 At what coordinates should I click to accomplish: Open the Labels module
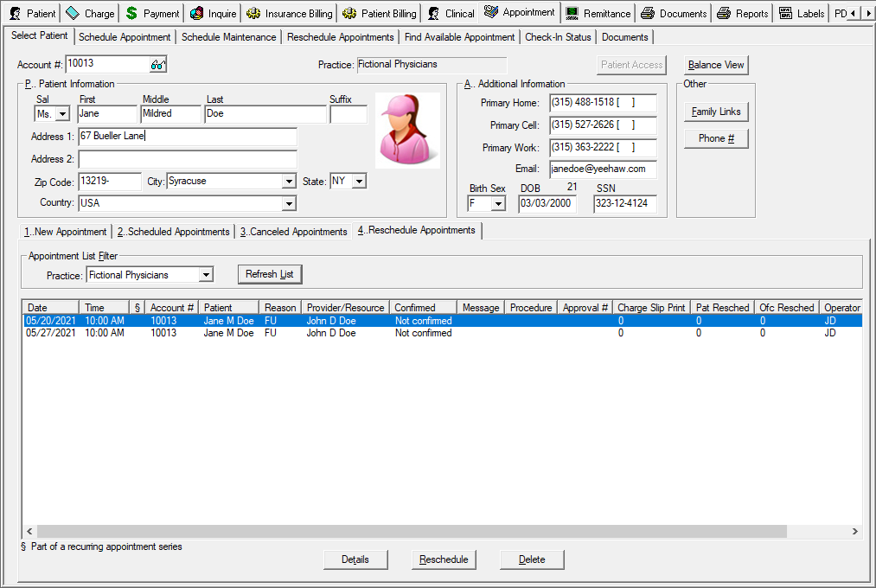click(x=802, y=13)
